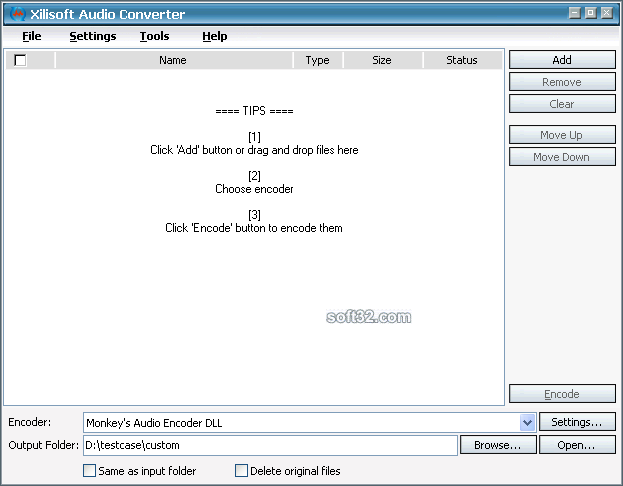Open the Tools menu
The image size is (623, 486).
click(x=154, y=36)
